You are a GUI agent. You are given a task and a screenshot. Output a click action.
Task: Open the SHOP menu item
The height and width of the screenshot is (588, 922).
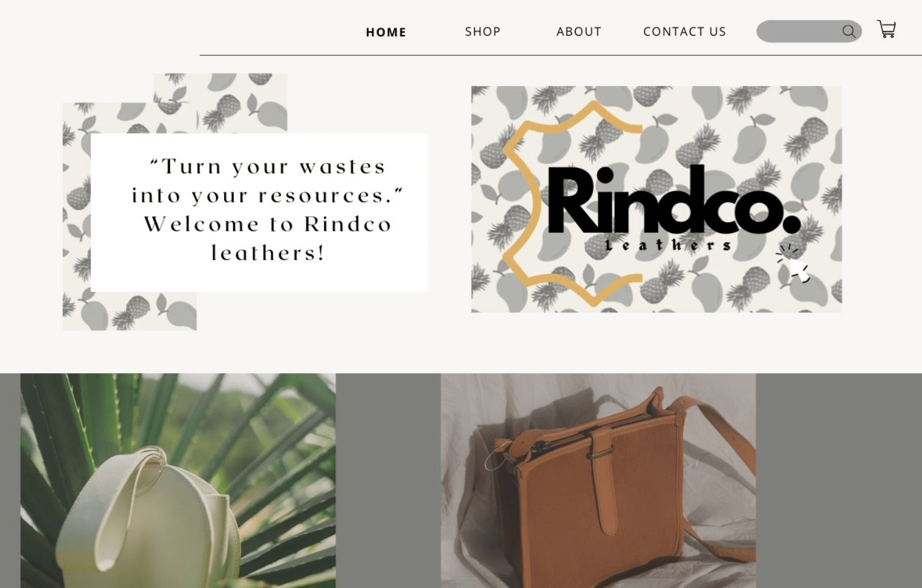(482, 31)
